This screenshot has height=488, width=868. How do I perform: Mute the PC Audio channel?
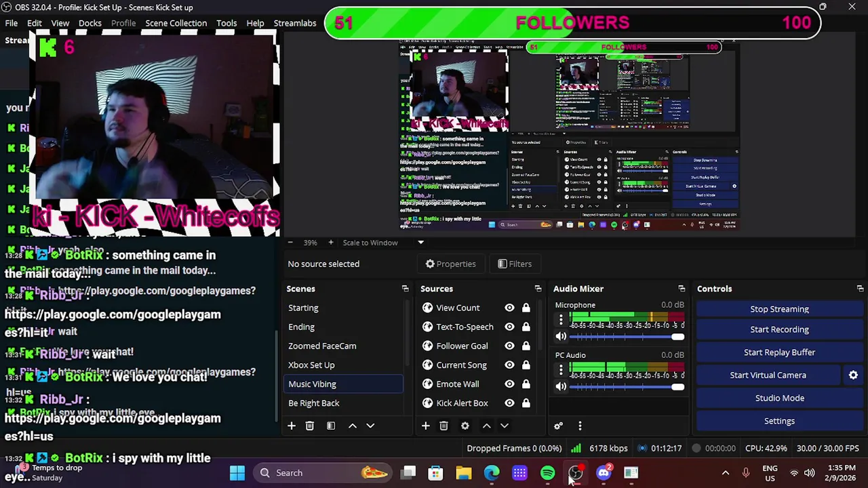[x=561, y=387]
